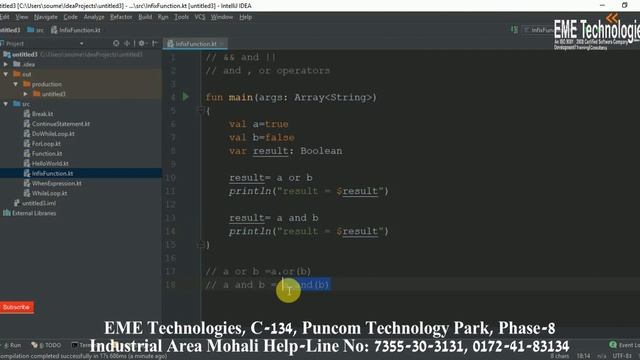Click the 'result= a and b' line
This screenshot has height=360, width=640.
click(273, 218)
